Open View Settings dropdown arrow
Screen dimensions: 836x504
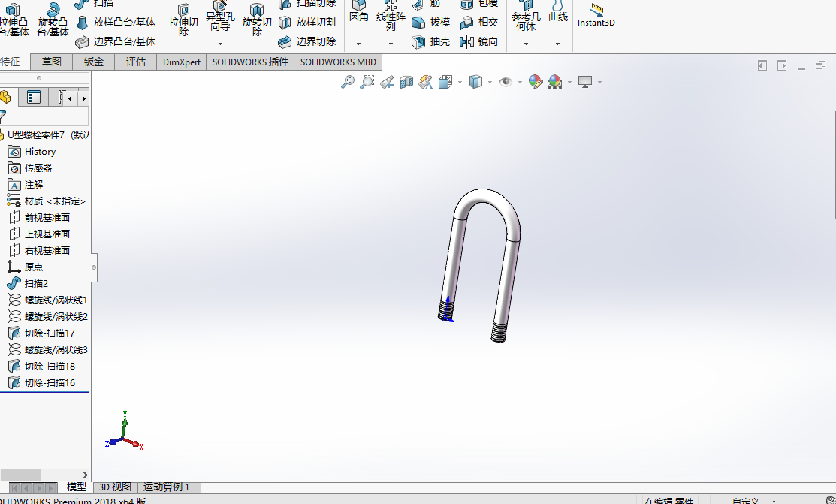pos(600,82)
